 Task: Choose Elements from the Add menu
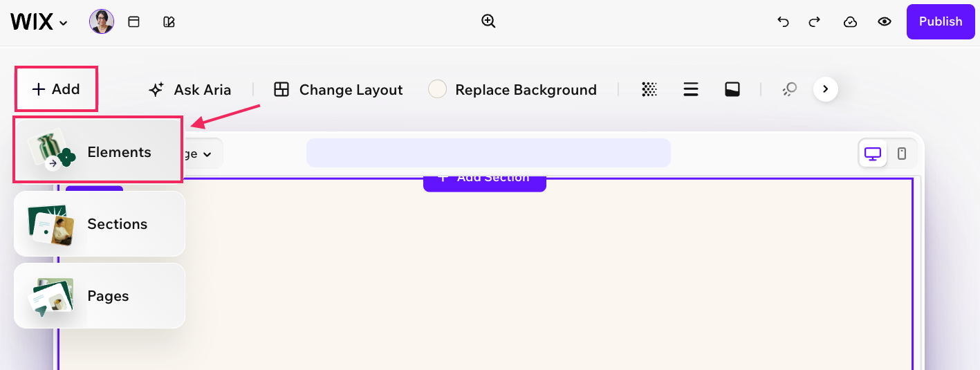(x=98, y=149)
